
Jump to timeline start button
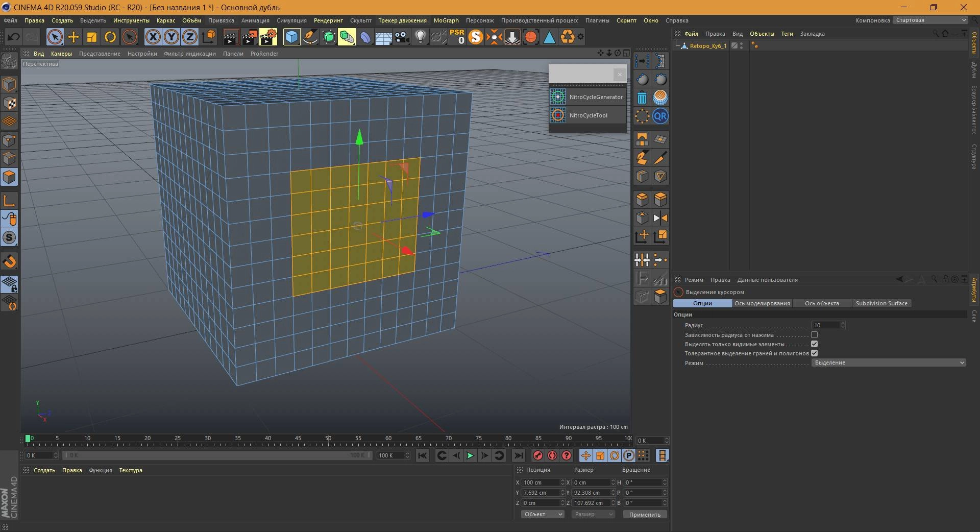422,455
